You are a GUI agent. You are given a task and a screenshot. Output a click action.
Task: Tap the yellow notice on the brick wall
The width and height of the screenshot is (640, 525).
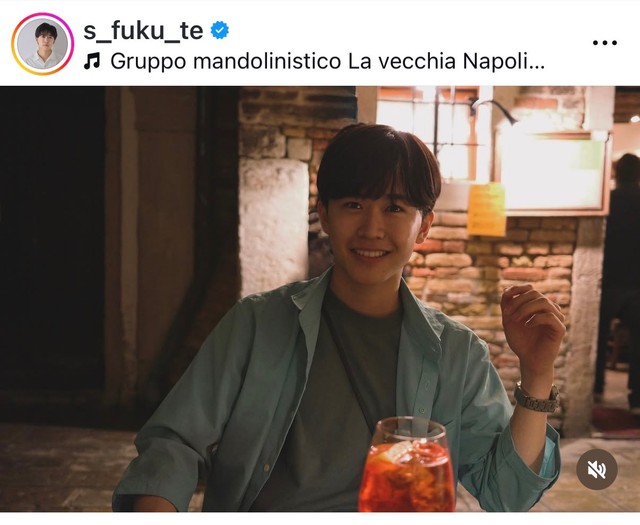click(x=487, y=209)
